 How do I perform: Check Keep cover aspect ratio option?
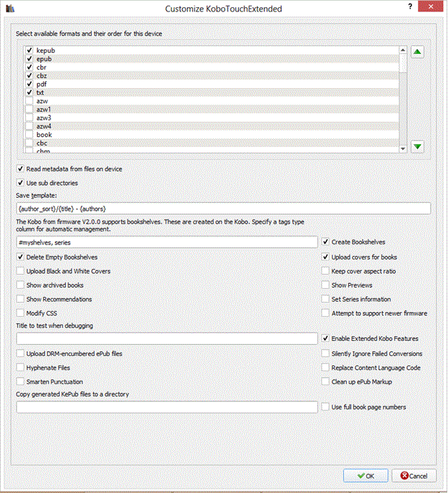[326, 271]
